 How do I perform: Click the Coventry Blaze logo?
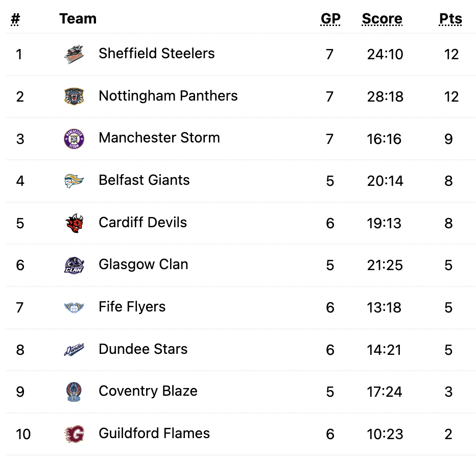click(x=74, y=392)
